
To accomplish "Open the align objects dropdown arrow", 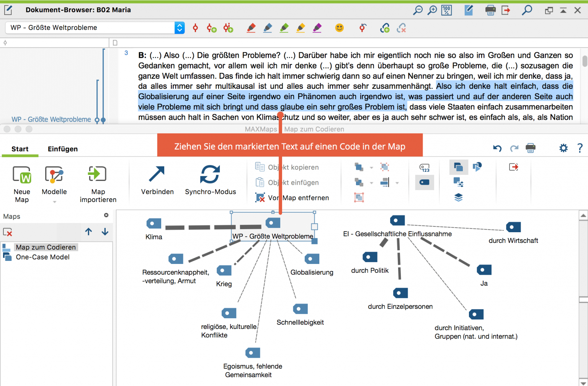I will click(397, 183).
